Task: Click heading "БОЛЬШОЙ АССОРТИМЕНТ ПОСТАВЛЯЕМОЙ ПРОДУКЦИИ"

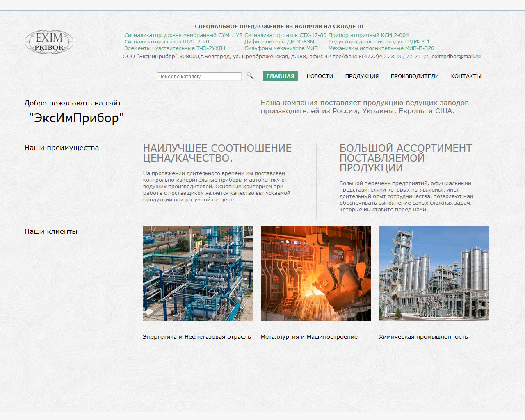Action: (406, 158)
